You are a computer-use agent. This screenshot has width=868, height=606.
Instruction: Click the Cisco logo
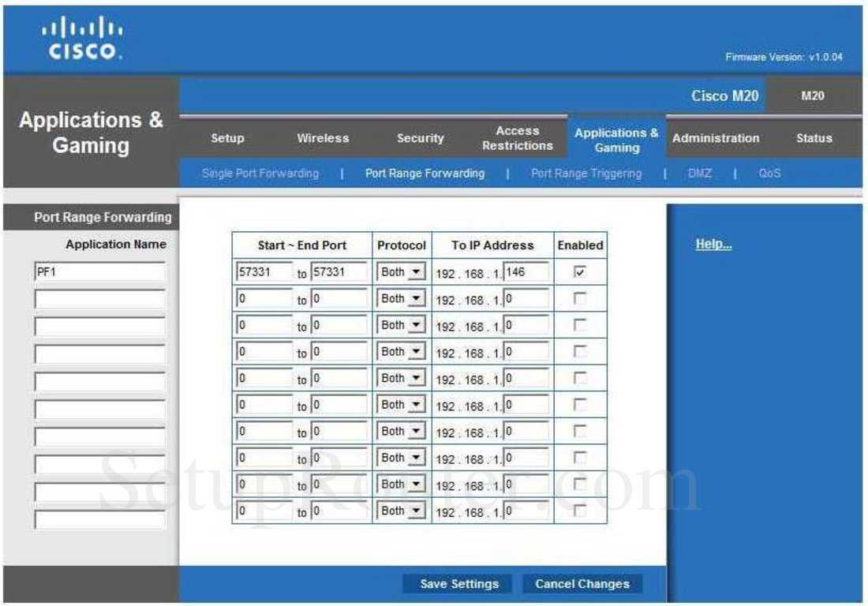click(x=83, y=38)
